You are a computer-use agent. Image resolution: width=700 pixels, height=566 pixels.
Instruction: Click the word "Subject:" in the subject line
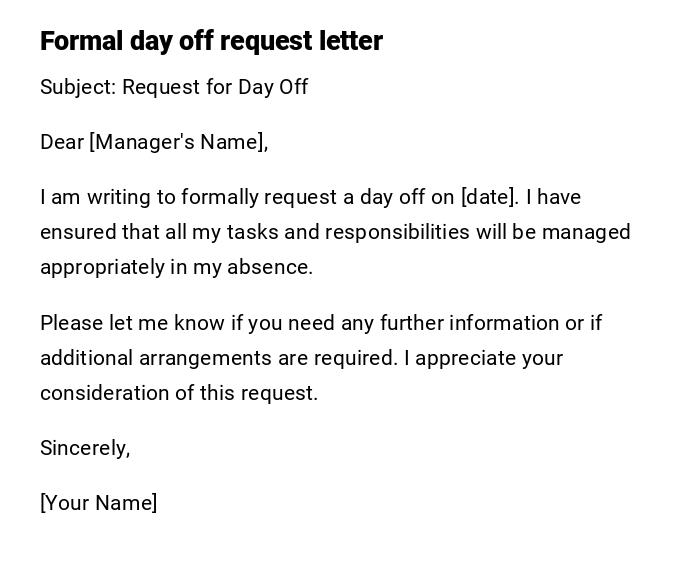[x=78, y=87]
